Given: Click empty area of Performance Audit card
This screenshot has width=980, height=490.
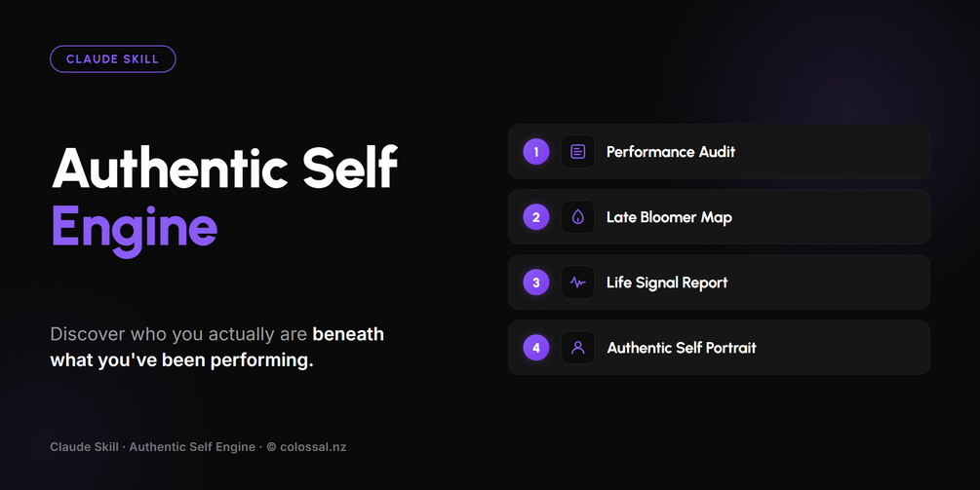Looking at the screenshot, I should (x=831, y=152).
